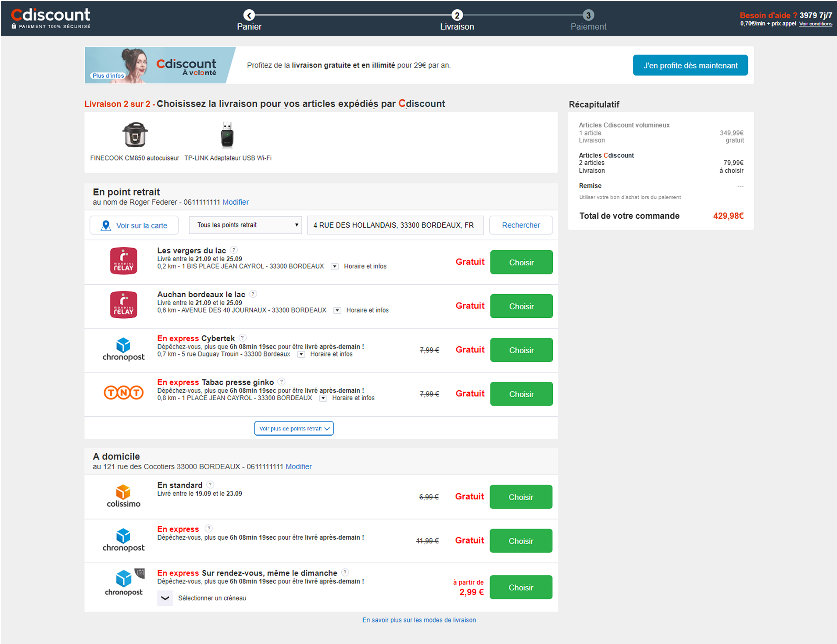This screenshot has width=837, height=644.
Task: Open En savoir plus sur les modes de livraison
Action: (x=419, y=620)
